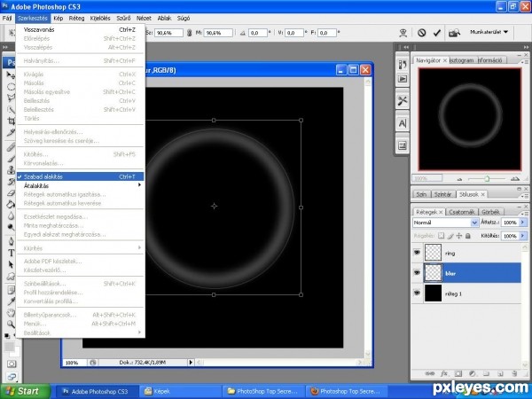Commit the transform with the checkmark
This screenshot has width=532, height=399.
click(437, 33)
